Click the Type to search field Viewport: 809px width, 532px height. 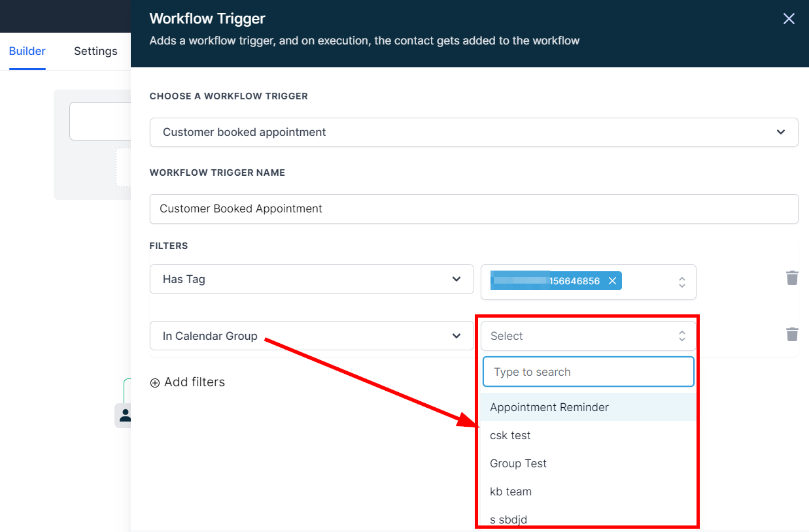[588, 372]
